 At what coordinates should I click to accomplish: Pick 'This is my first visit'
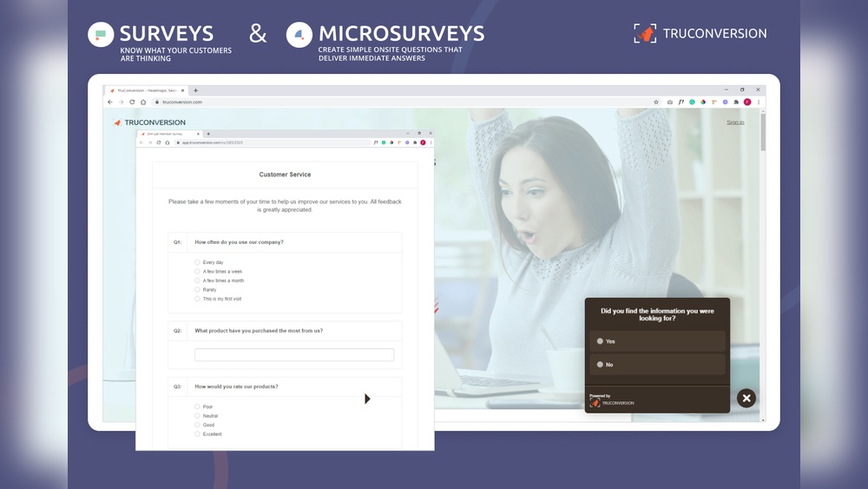197,299
